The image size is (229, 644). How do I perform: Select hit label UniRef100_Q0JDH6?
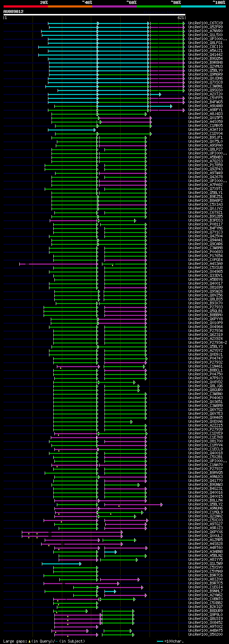click(x=205, y=79)
